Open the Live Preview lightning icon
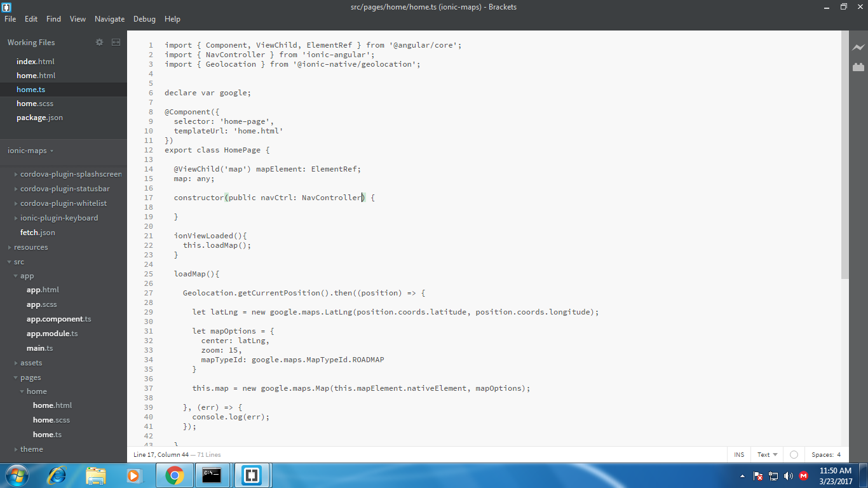Viewport: 868px width, 488px height. tap(858, 48)
